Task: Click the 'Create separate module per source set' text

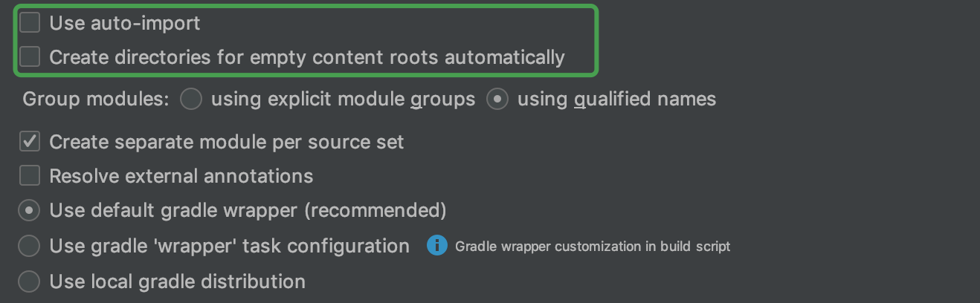Action: (227, 142)
